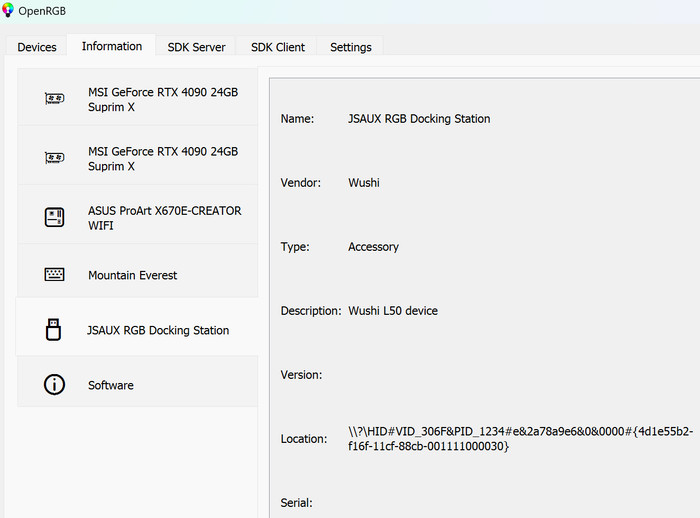Click the JSAUX Docking Station USB icon
Viewport: 700px width, 518px height.
coord(54,330)
